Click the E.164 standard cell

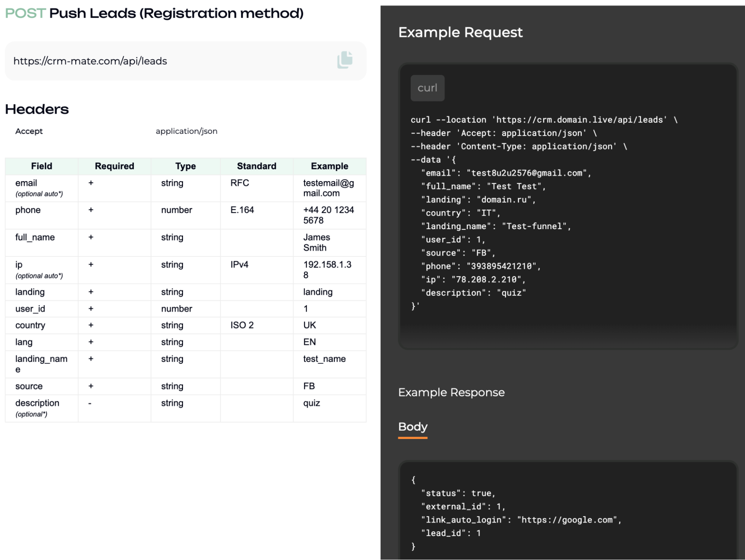[x=242, y=210]
